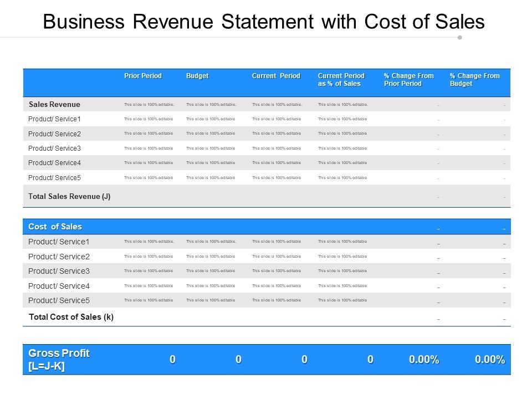The width and height of the screenshot is (532, 399).
Task: Click 'Product/ Service3' under Sales Revenue
Action: coord(54,149)
